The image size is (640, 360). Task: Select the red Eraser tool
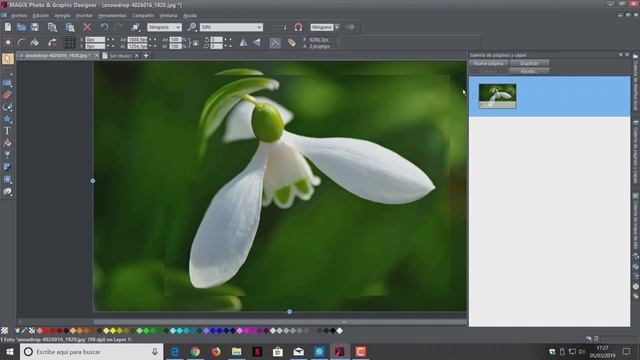tap(7, 95)
